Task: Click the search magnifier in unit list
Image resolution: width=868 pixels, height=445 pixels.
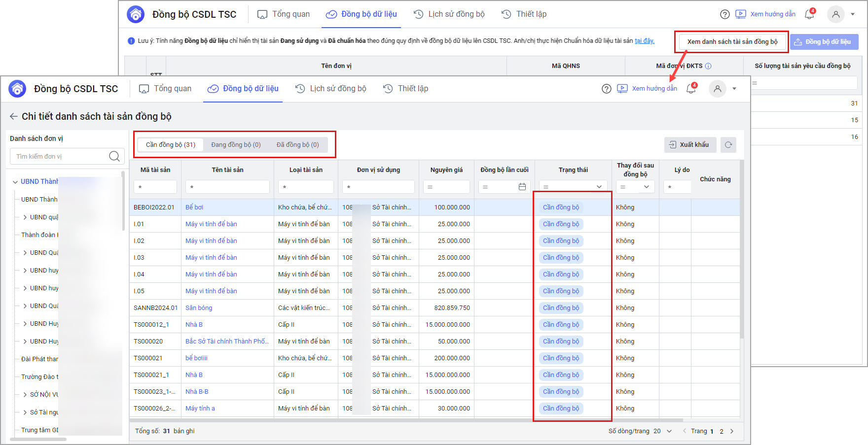Action: point(114,156)
